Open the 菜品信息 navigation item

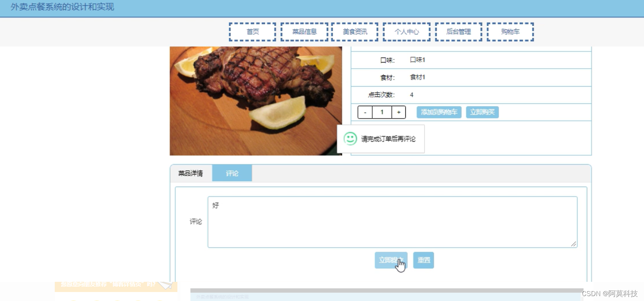coord(304,32)
